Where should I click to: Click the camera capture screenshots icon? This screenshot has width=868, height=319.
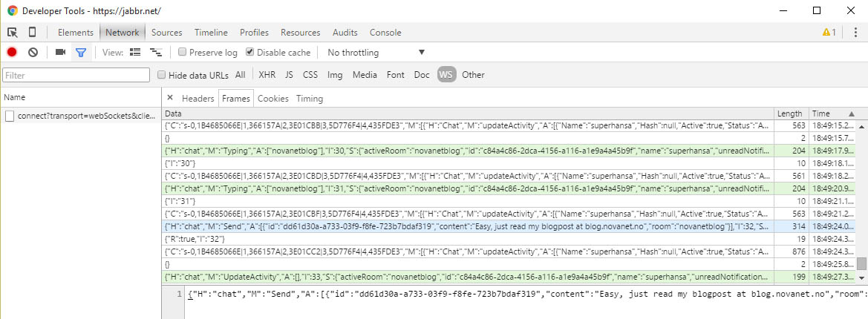(60, 53)
